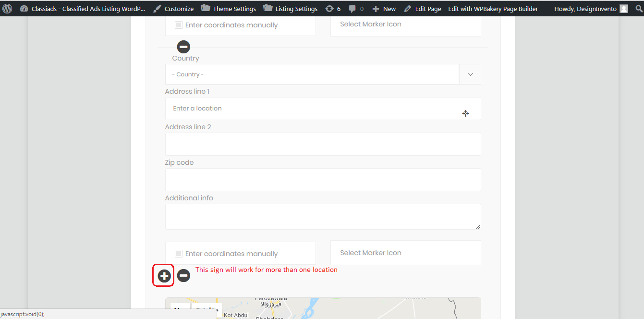Click the "Address line 2" label
The width and height of the screenshot is (644, 319).
[x=188, y=127]
